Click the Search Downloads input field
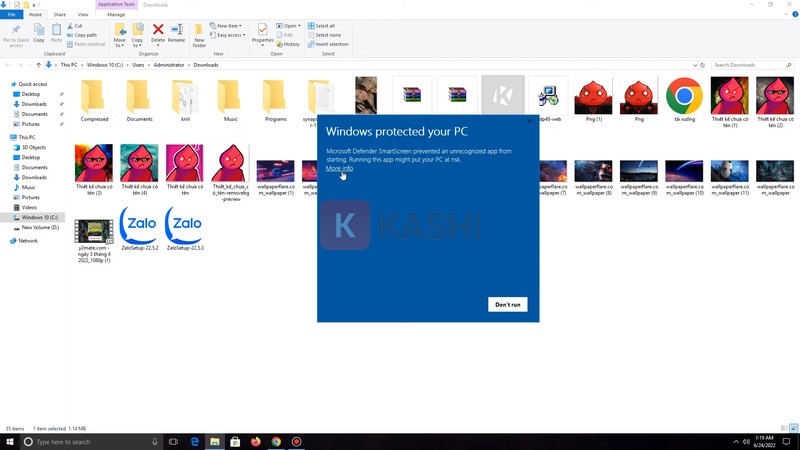Image resolution: width=800 pixels, height=450 pixels. click(x=750, y=65)
